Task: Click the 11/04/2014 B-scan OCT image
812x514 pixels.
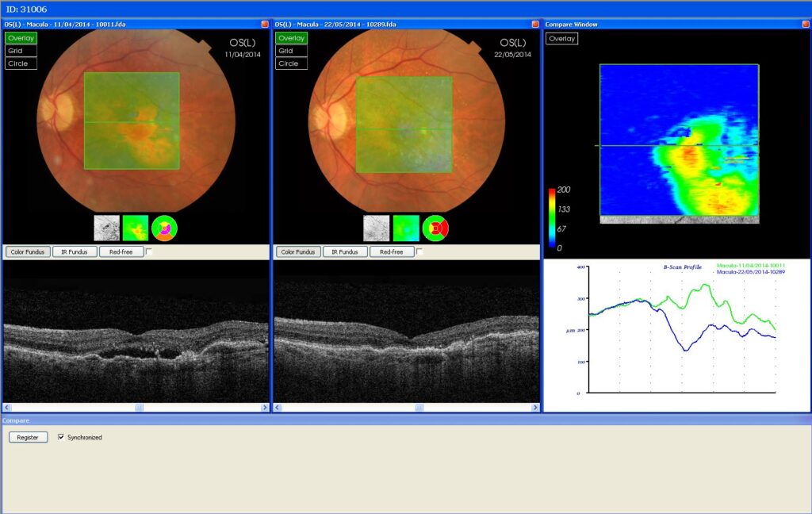Action: tap(136, 332)
